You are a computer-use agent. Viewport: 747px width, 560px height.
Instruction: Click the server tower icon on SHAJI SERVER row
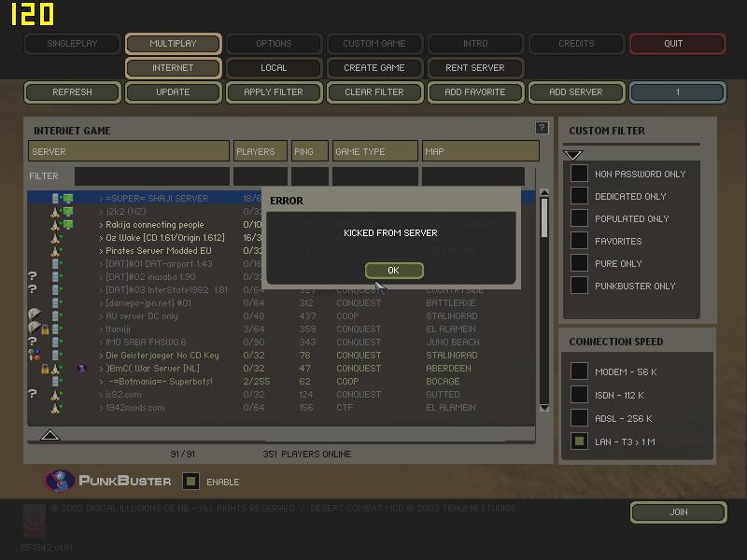(x=55, y=198)
